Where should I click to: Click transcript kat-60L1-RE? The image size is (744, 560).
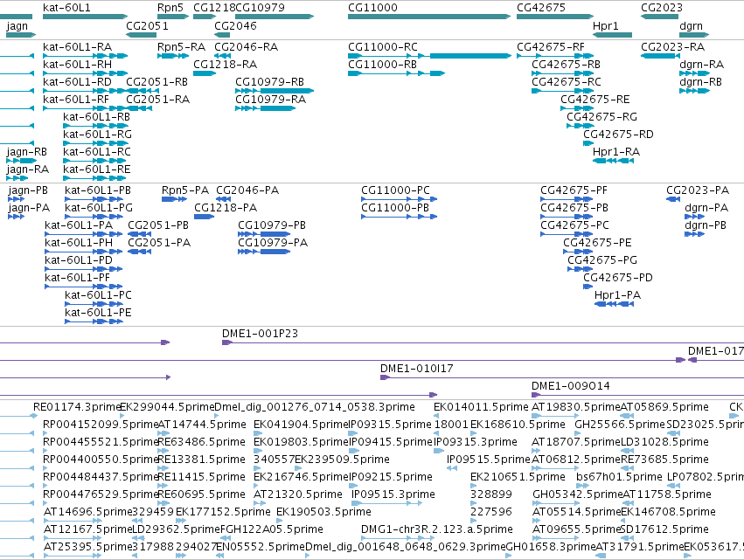click(95, 178)
